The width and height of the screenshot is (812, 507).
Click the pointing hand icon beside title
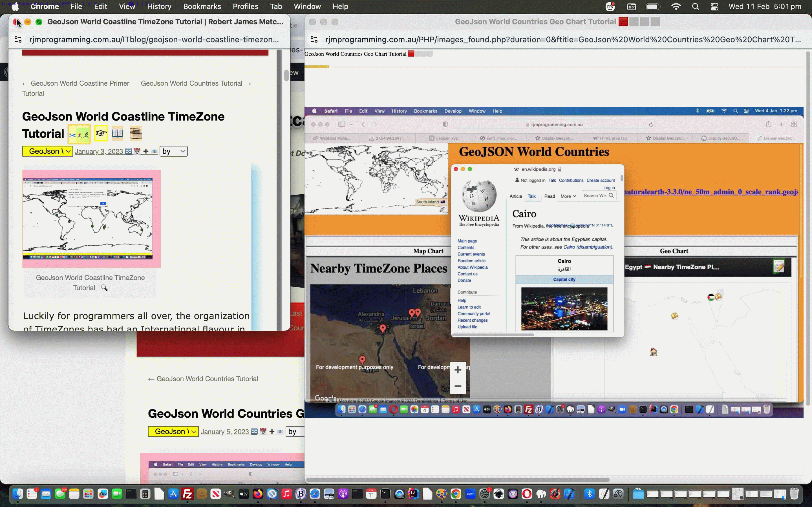point(101,134)
